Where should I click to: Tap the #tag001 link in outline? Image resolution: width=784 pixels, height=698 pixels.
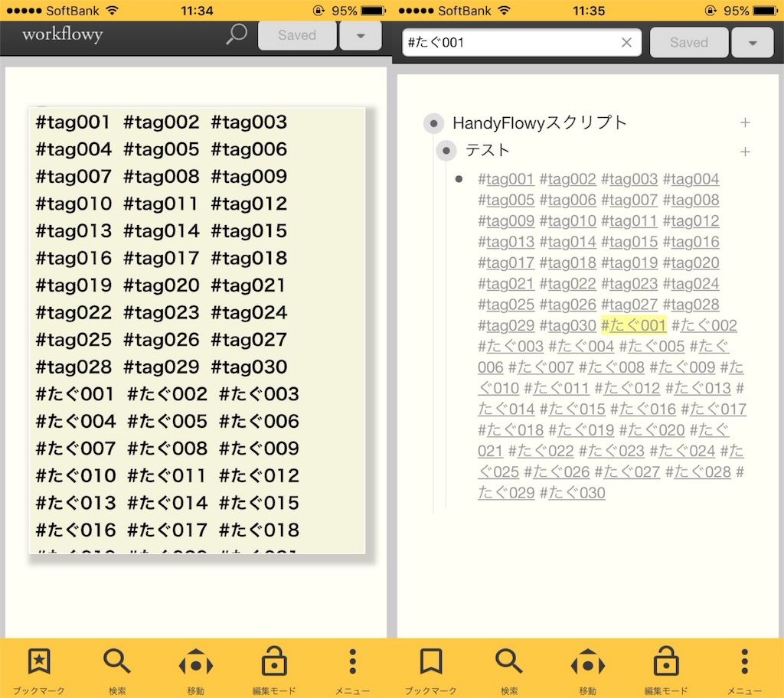coord(506,179)
